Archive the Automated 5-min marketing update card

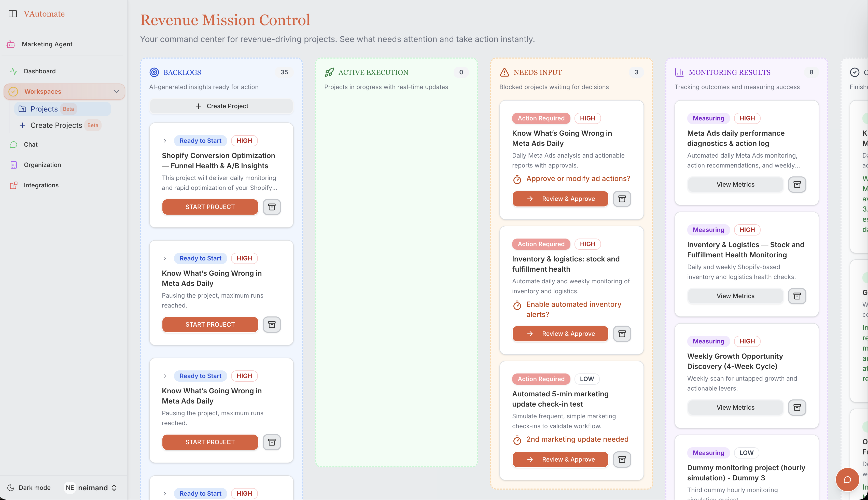tap(622, 460)
